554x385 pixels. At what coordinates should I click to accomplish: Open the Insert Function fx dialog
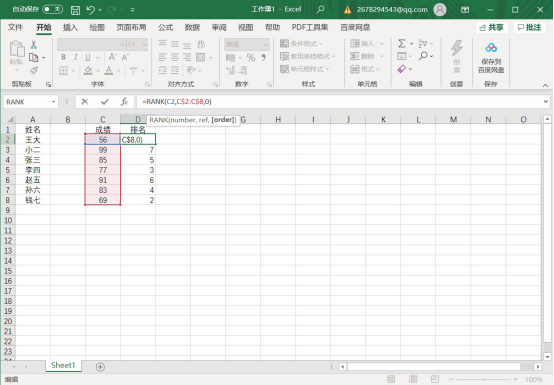(124, 102)
